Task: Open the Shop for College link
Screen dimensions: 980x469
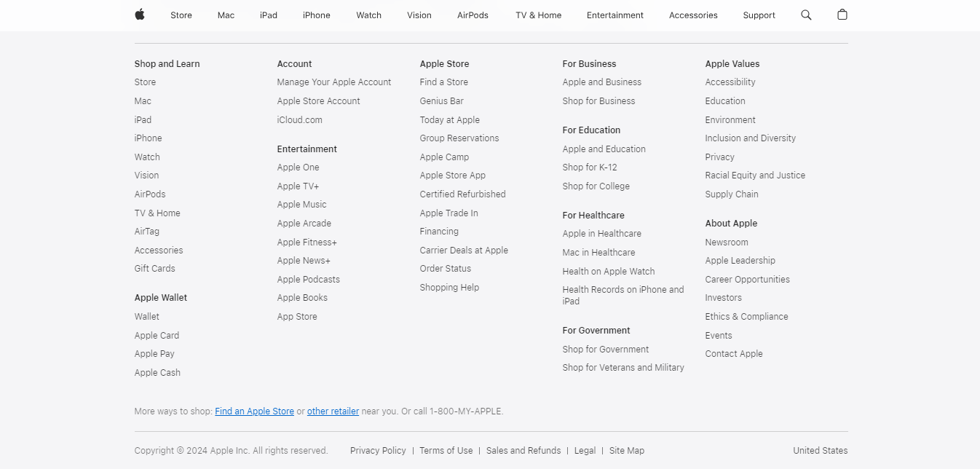Action: click(596, 186)
